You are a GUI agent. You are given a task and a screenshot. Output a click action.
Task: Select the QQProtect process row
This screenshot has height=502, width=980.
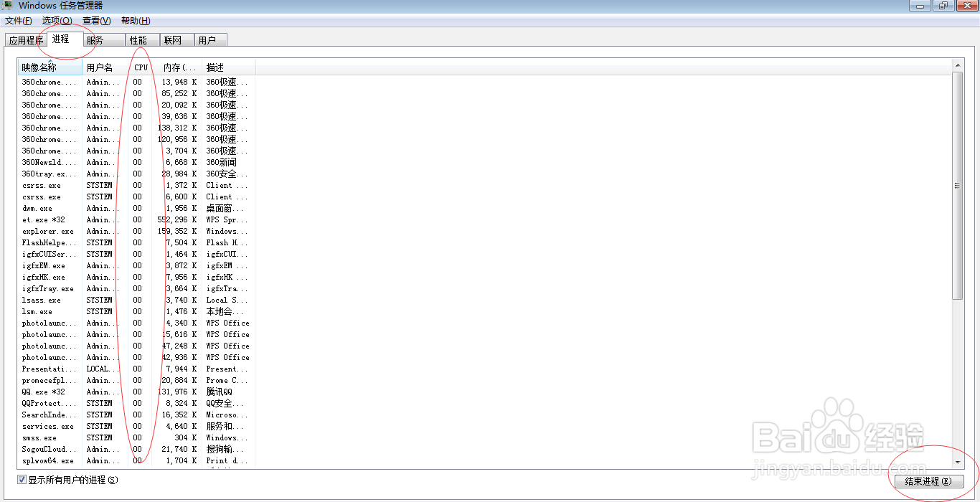coord(136,403)
